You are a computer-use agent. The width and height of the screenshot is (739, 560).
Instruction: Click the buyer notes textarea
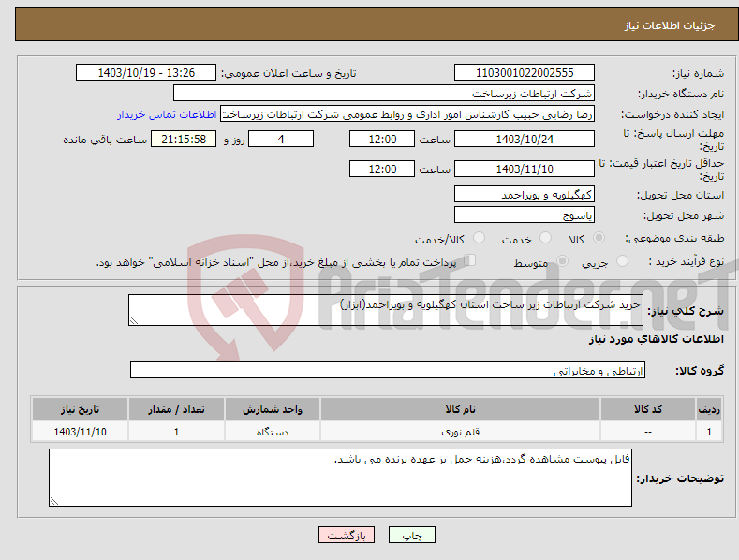pos(340,478)
